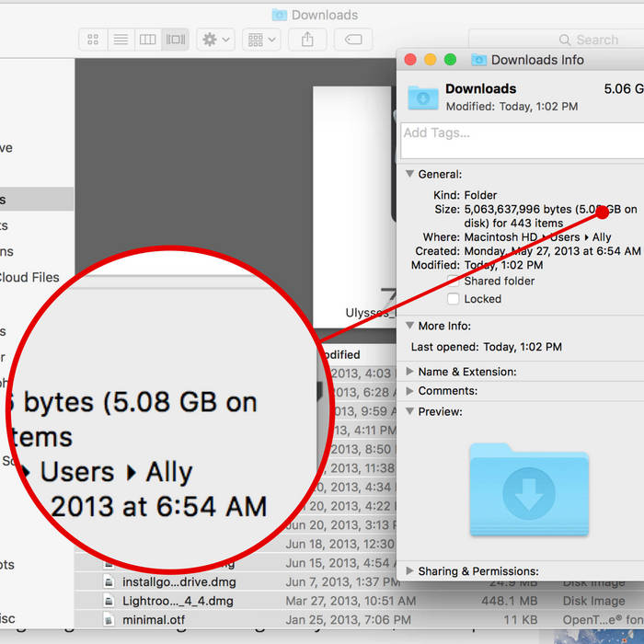The width and height of the screenshot is (644, 644).
Task: Select Cover Flow view in Finder toolbar
Action: pos(176,40)
